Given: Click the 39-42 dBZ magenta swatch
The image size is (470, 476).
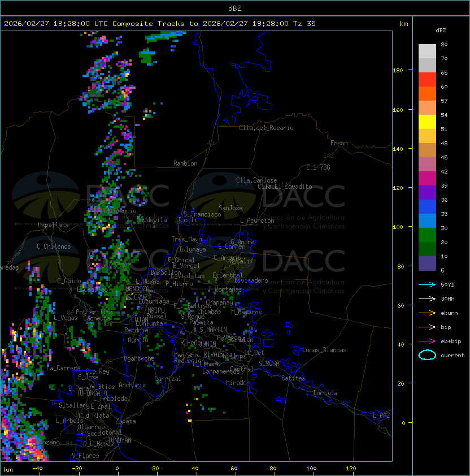Looking at the screenshot, I should tap(427, 178).
